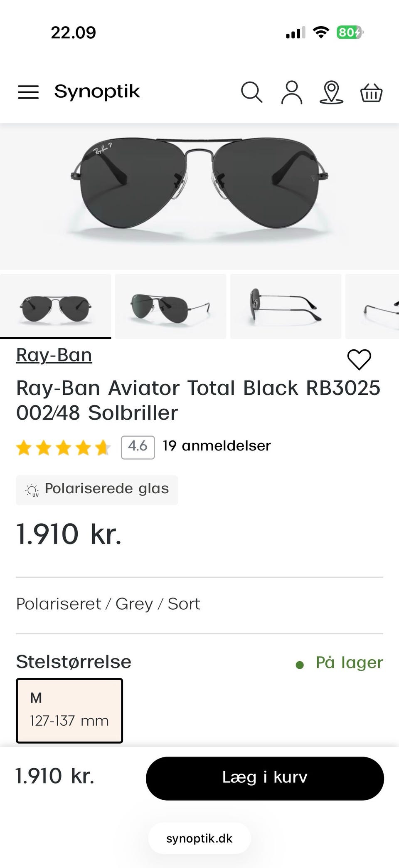Click the 4.6 rating badge

[138, 447]
